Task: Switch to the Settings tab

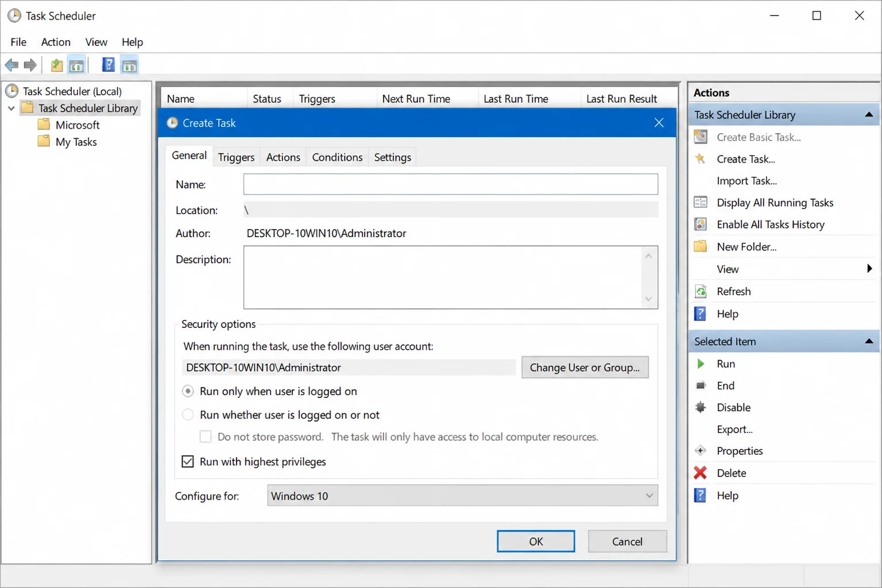Action: 392,157
